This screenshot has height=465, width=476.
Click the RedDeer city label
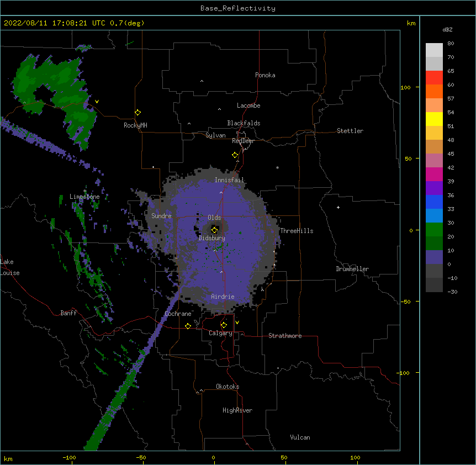tap(243, 141)
